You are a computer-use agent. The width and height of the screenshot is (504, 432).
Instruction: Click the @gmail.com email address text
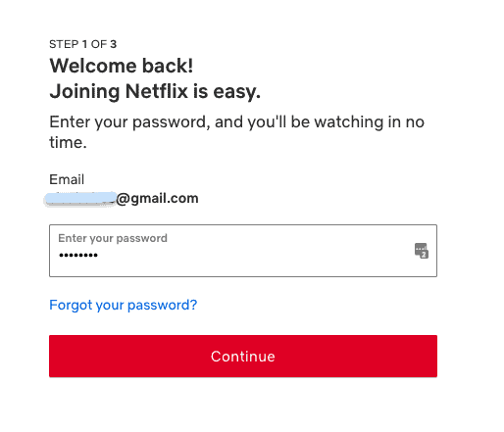pyautogui.click(x=157, y=198)
